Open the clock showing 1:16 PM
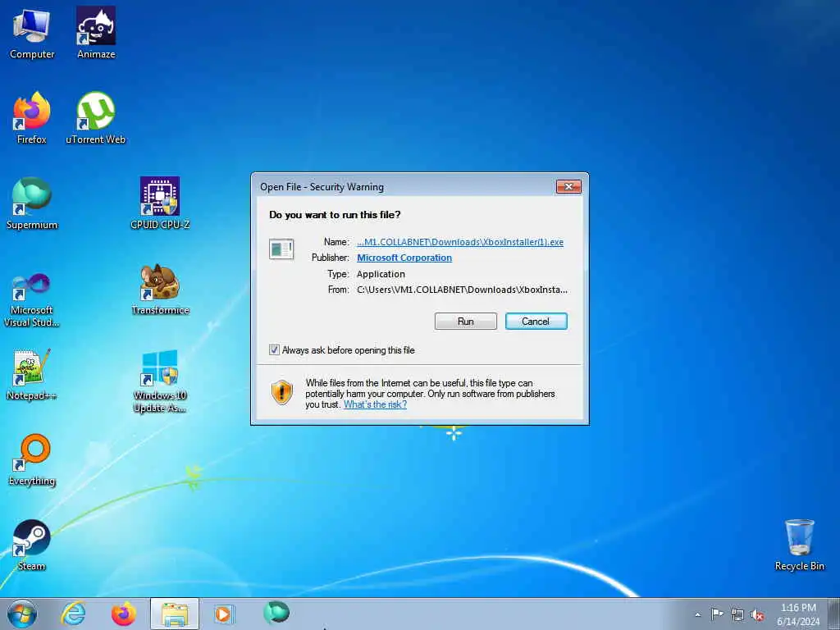Image resolution: width=840 pixels, height=630 pixels. (x=798, y=614)
